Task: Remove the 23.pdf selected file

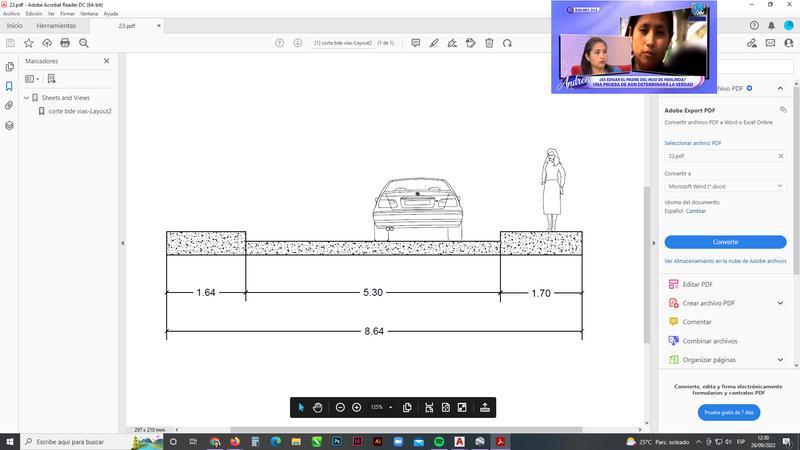Action: pyautogui.click(x=781, y=156)
